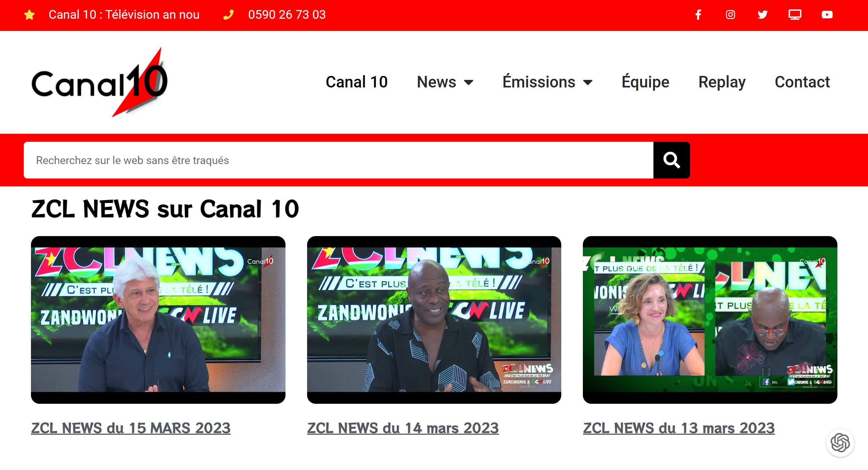Open the Facebook page icon

[698, 15]
